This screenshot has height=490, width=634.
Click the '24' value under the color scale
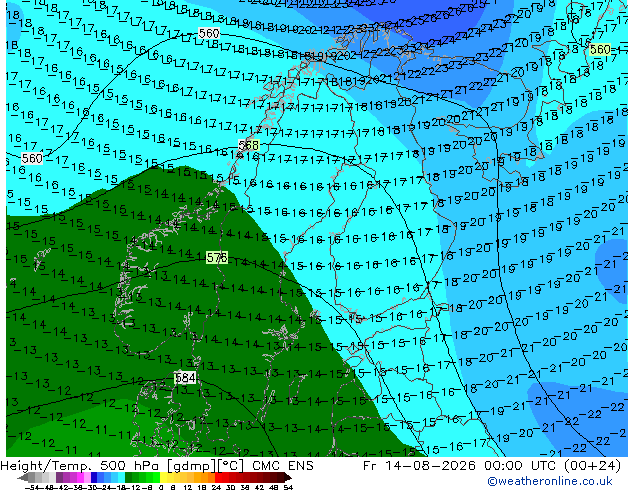(216, 488)
